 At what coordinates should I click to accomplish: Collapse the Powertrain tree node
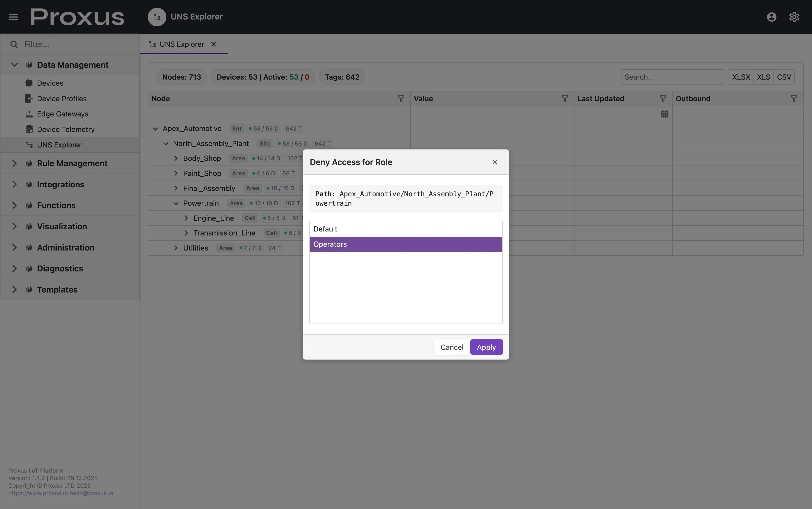pyautogui.click(x=176, y=203)
